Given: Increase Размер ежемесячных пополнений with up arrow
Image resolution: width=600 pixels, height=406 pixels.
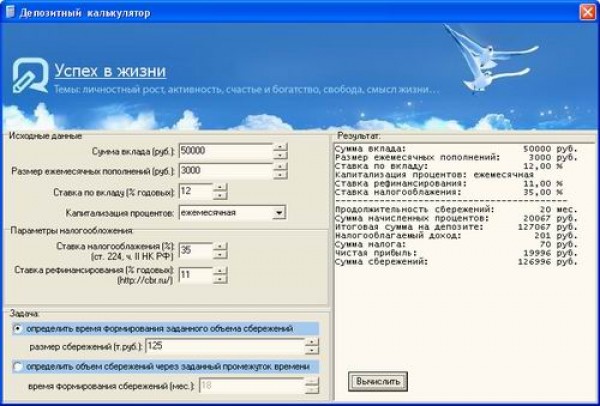Looking at the screenshot, I should [280, 167].
